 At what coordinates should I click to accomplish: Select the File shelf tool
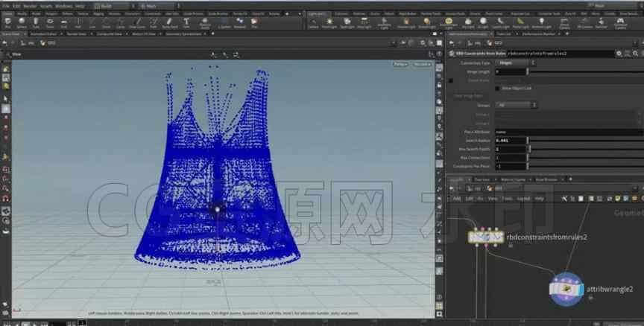click(254, 22)
